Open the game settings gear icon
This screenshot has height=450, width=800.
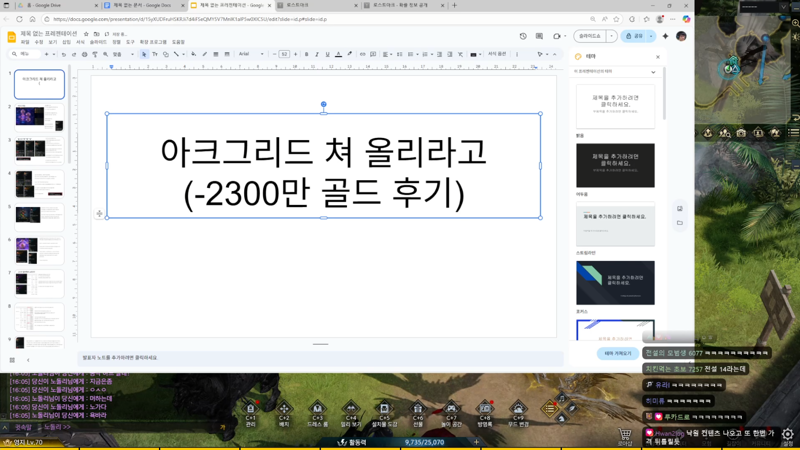(x=788, y=435)
